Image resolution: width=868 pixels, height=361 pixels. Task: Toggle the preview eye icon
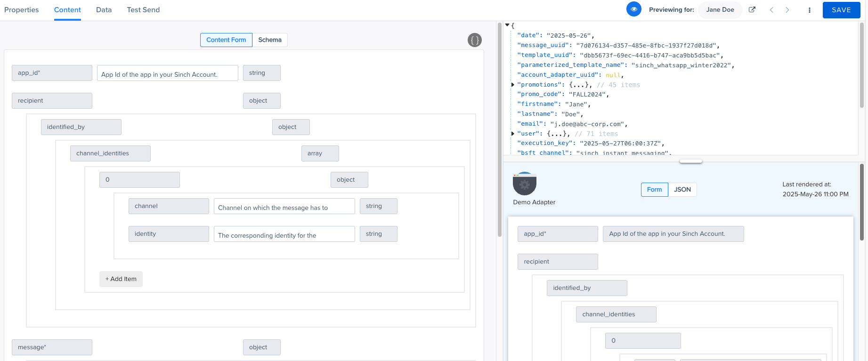click(633, 9)
